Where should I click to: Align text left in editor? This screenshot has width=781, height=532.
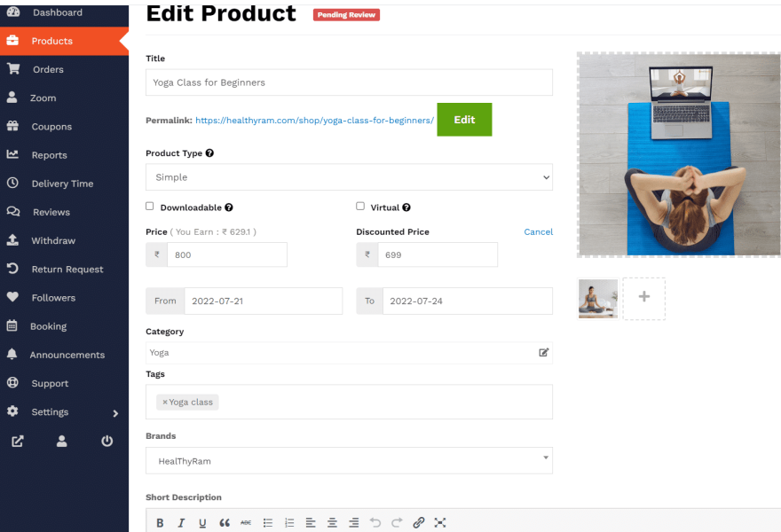(311, 523)
